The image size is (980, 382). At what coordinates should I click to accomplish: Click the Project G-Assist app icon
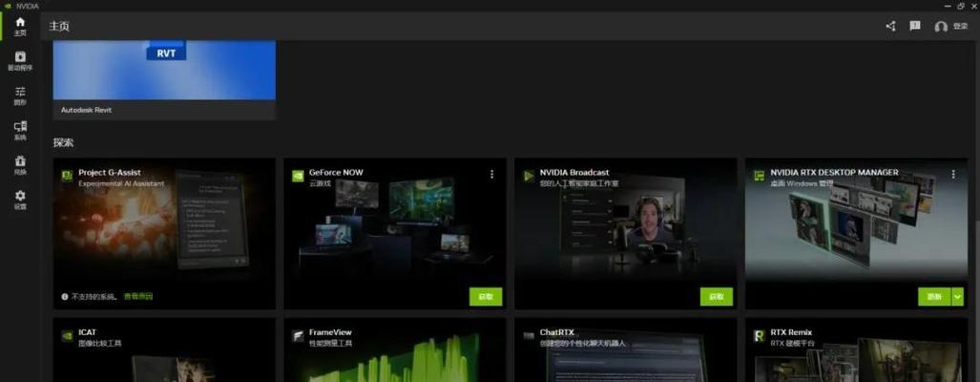(67, 177)
